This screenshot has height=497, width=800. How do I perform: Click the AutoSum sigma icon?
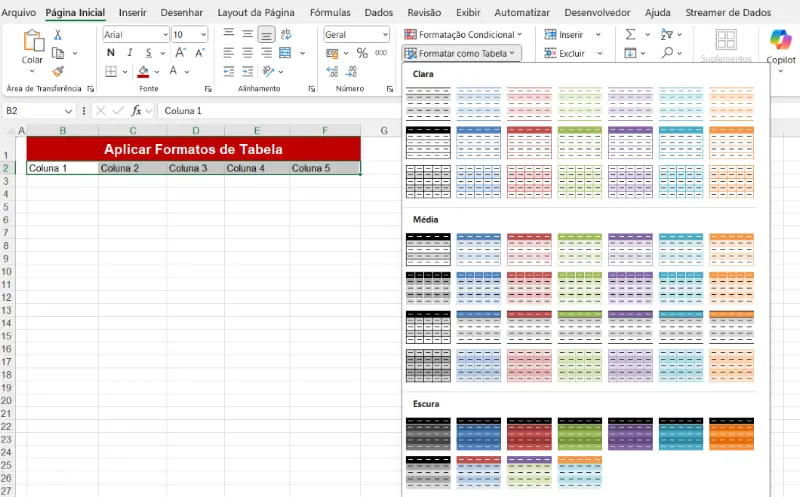pos(631,34)
